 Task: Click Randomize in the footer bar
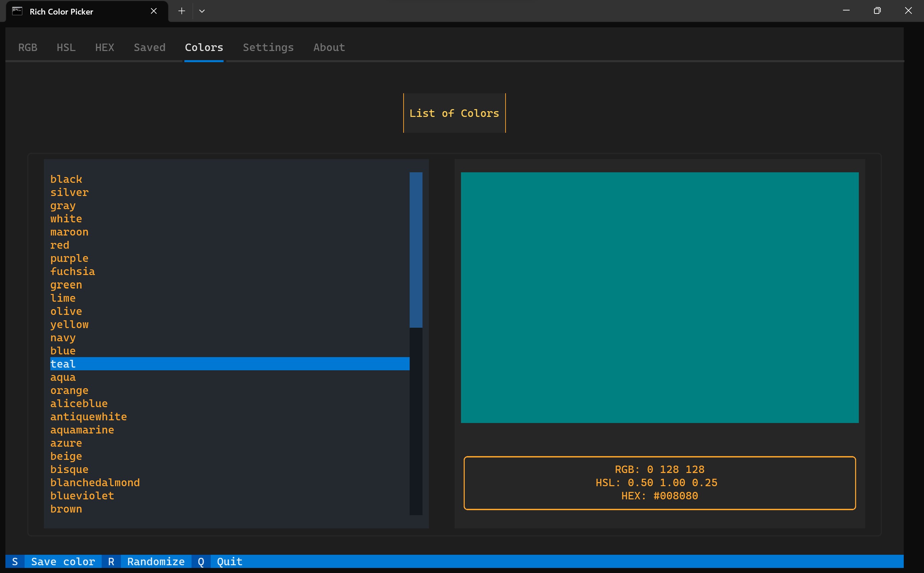(156, 561)
